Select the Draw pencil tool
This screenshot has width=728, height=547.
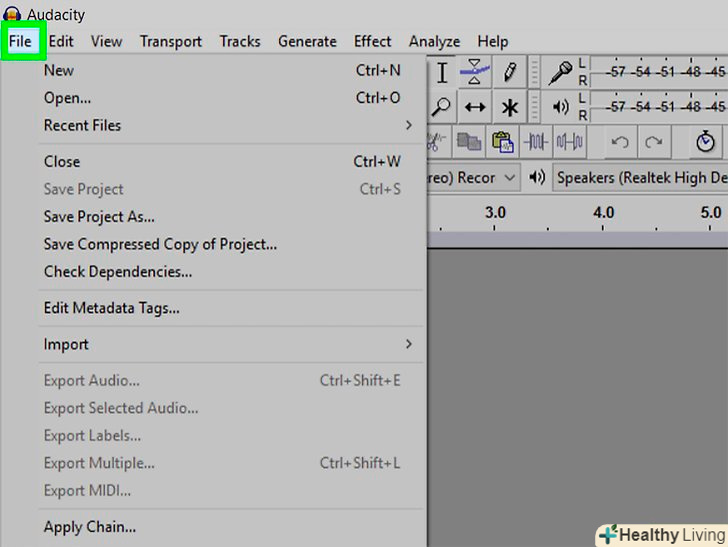509,72
